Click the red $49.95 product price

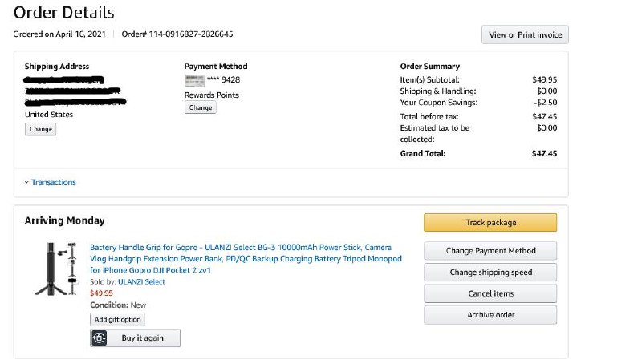[101, 293]
